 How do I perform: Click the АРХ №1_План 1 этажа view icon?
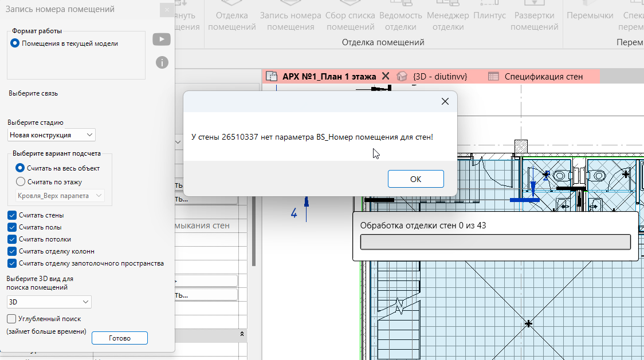(x=272, y=76)
